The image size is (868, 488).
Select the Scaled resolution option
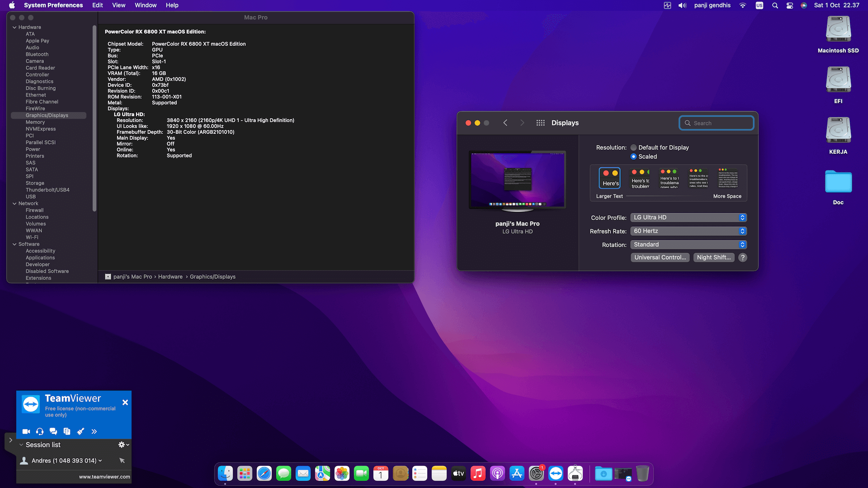point(633,156)
